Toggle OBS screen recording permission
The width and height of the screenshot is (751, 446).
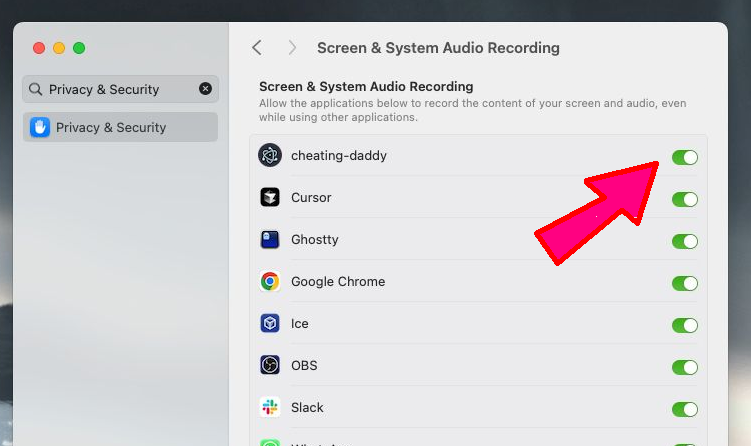tap(684, 367)
